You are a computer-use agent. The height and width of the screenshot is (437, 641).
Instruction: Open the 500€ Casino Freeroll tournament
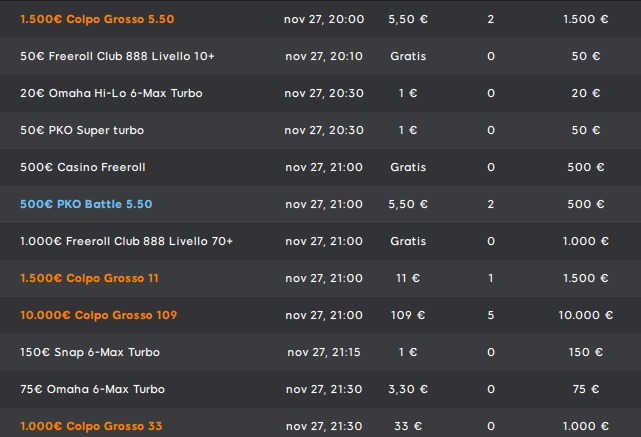(x=83, y=167)
